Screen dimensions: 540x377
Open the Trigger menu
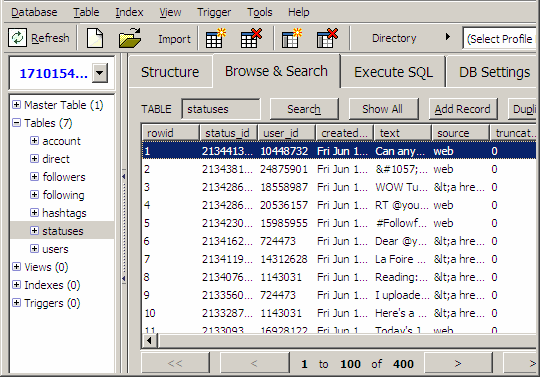[214, 12]
